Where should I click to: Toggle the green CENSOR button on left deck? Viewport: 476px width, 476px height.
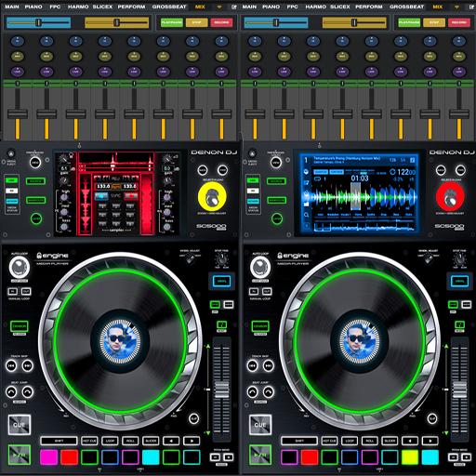pyautogui.click(x=20, y=326)
